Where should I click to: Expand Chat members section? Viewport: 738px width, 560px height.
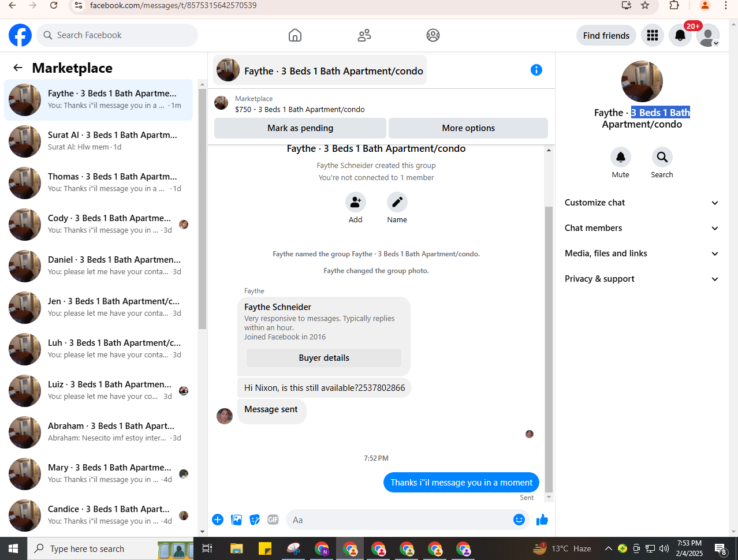coord(642,228)
